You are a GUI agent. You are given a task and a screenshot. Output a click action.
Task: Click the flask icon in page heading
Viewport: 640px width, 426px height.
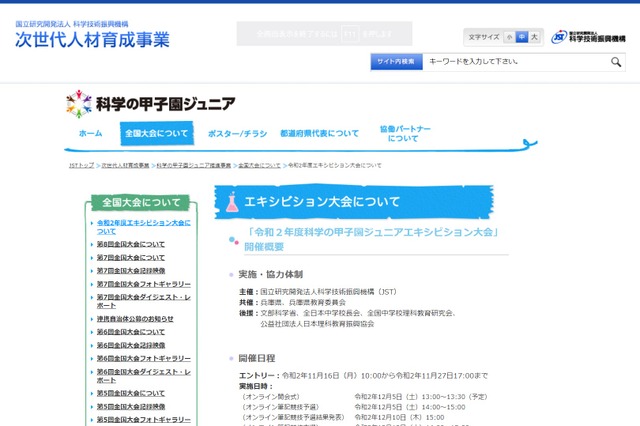coord(232,202)
